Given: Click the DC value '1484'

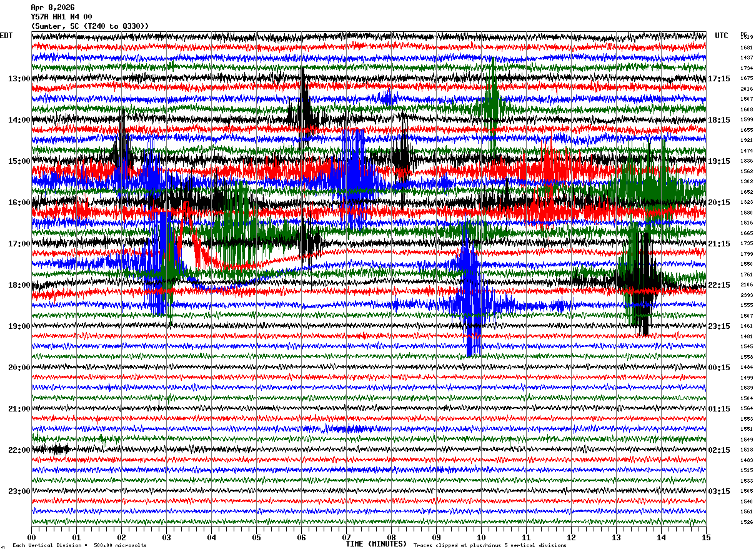Looking at the screenshot, I should 746,368.
